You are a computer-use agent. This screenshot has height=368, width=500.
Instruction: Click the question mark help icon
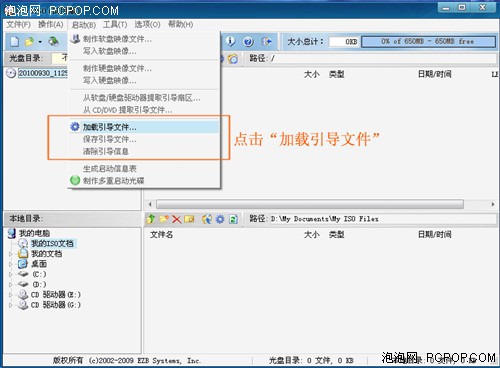pos(248,41)
